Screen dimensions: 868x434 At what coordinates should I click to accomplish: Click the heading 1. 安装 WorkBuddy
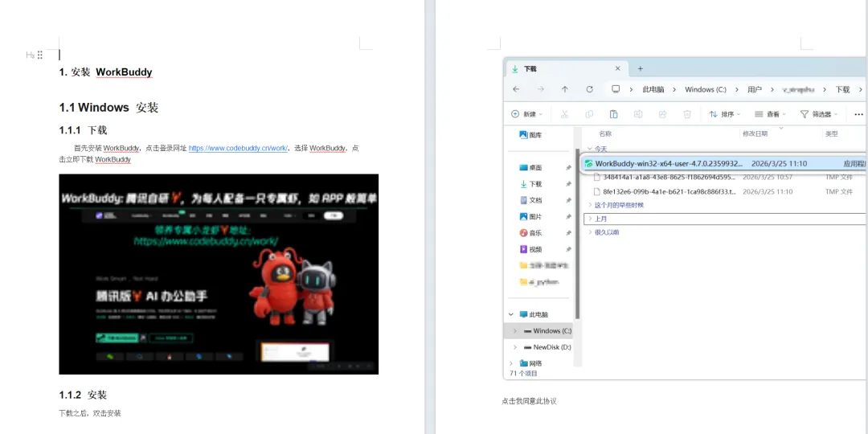106,72
